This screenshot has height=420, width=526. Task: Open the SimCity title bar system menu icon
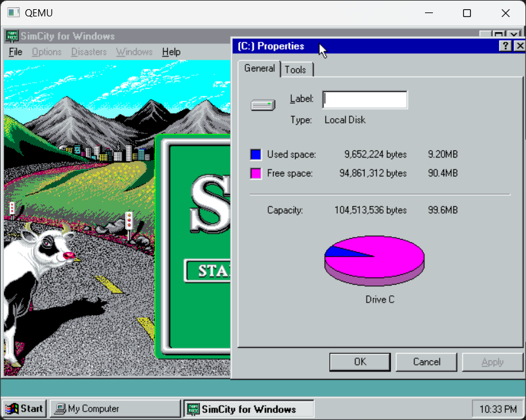(12, 36)
